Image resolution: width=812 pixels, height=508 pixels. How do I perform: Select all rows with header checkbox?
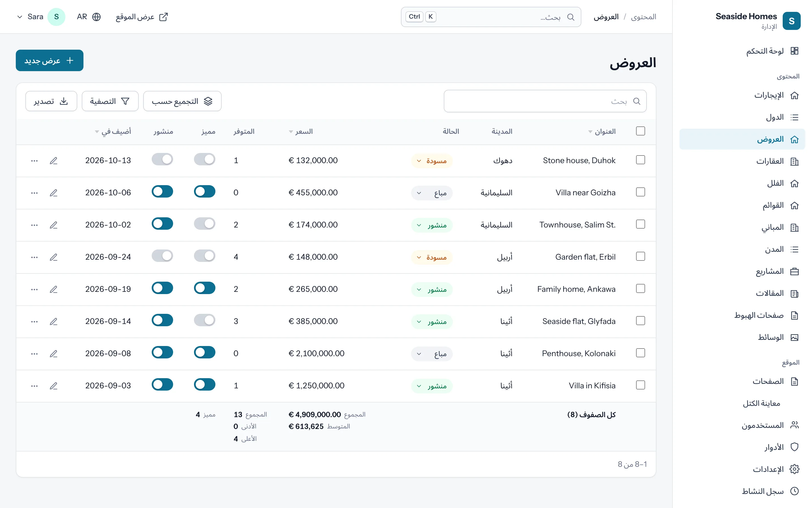(x=641, y=131)
